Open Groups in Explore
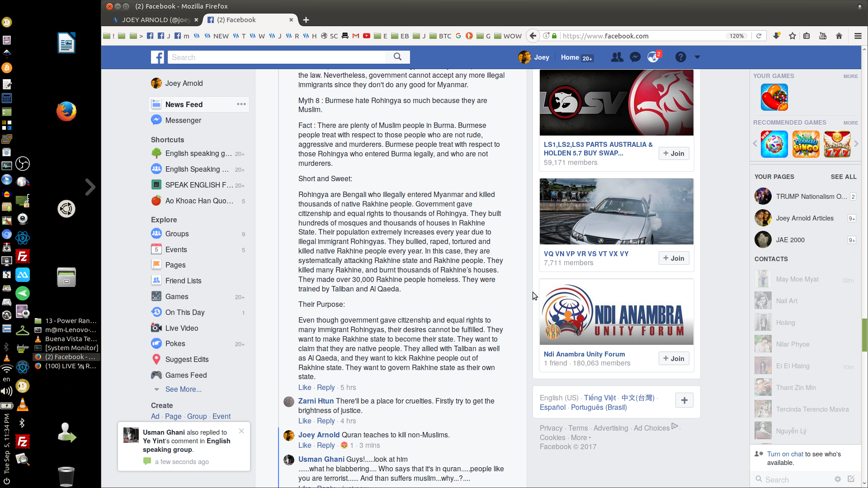Viewport: 868px width, 488px height. [177, 234]
